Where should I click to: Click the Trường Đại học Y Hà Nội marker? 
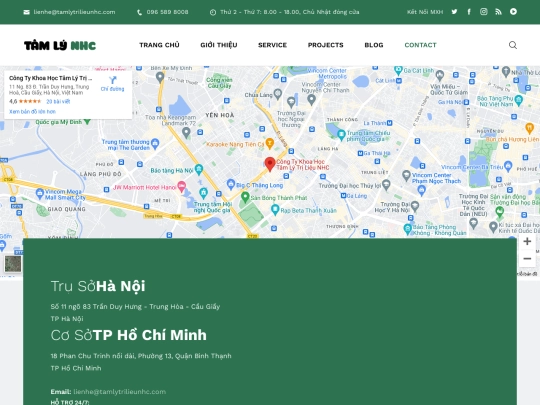(x=415, y=206)
